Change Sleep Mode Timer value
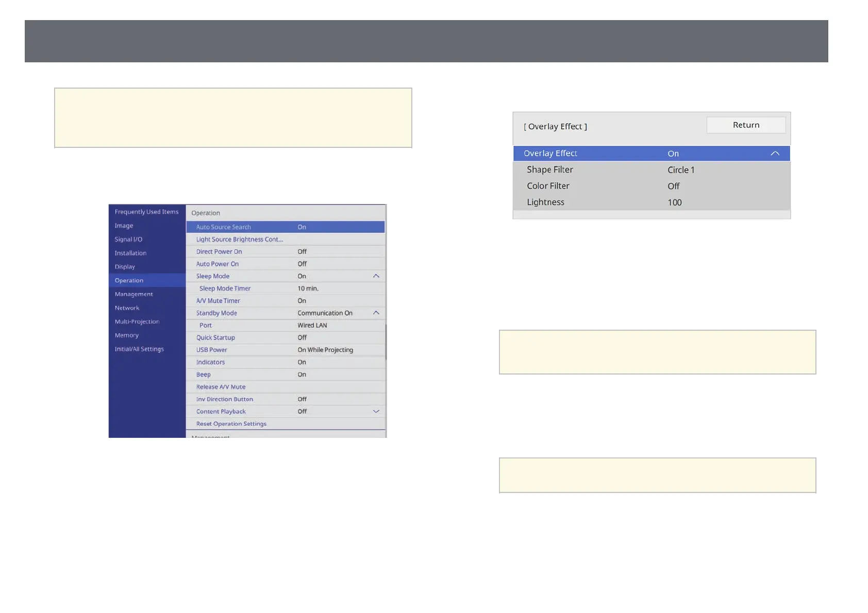This screenshot has height=613, width=868. click(285, 288)
